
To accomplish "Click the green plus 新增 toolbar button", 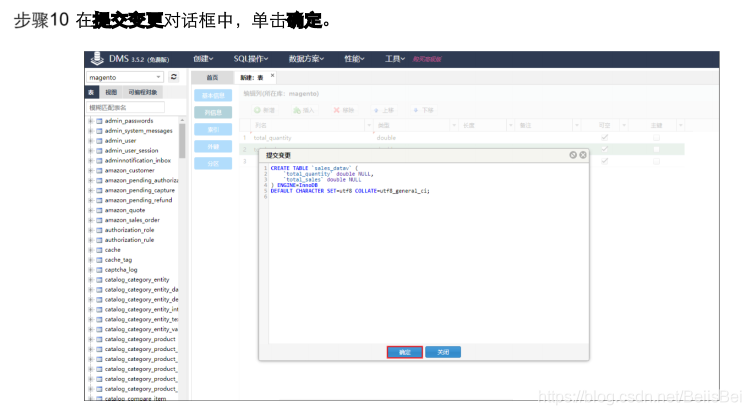I will 264,110.
